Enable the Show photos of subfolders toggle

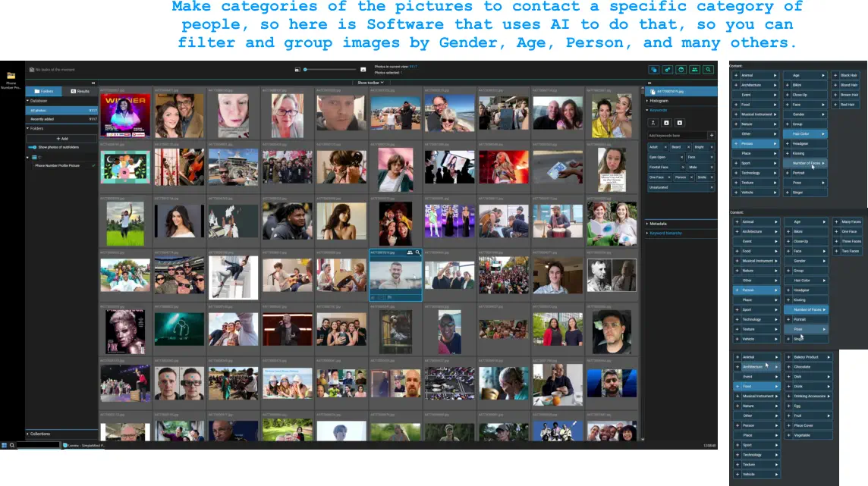(30, 147)
